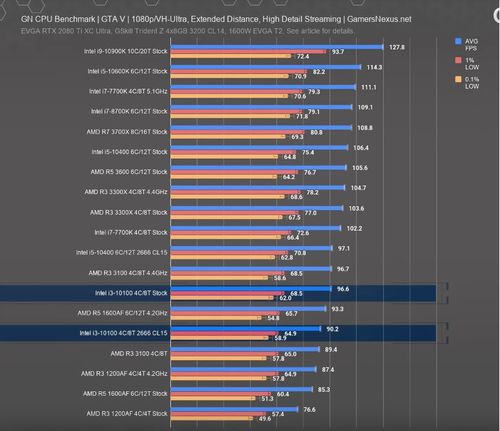Click the 'AVG FPS' legend label
The height and width of the screenshot is (431, 500).
coord(471,45)
